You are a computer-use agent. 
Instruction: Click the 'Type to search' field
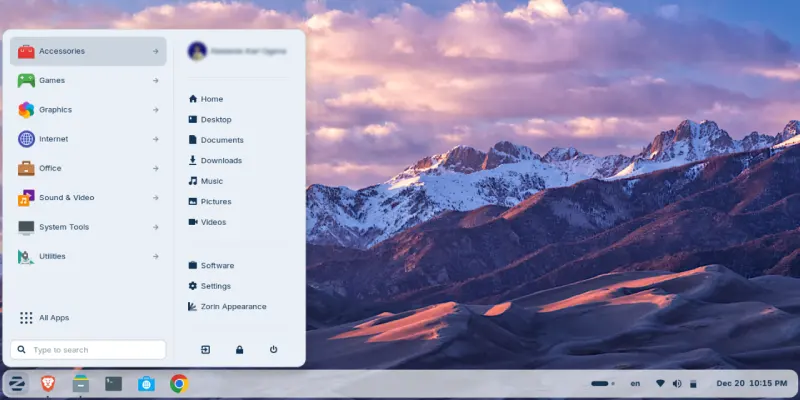[x=88, y=350]
